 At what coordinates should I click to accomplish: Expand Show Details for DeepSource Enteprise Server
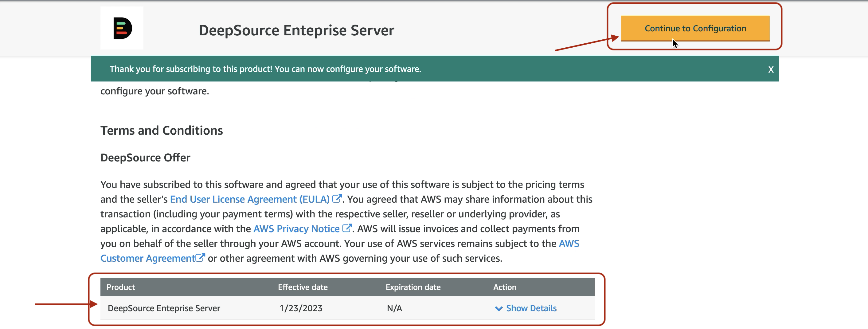click(x=531, y=308)
